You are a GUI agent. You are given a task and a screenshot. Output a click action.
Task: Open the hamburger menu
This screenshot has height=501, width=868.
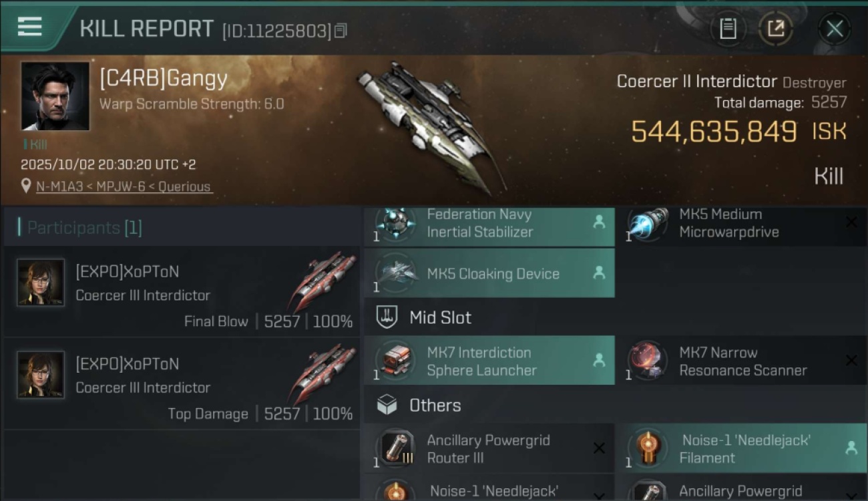(x=30, y=27)
